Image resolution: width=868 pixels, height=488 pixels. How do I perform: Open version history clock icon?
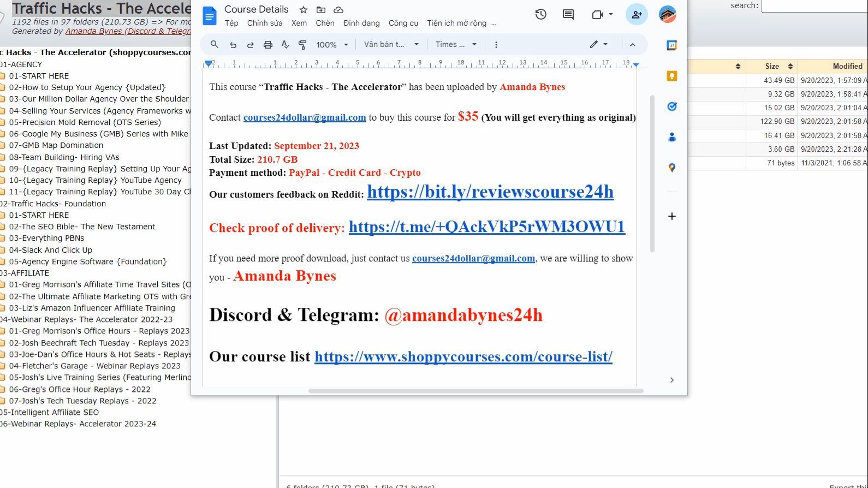[541, 15]
